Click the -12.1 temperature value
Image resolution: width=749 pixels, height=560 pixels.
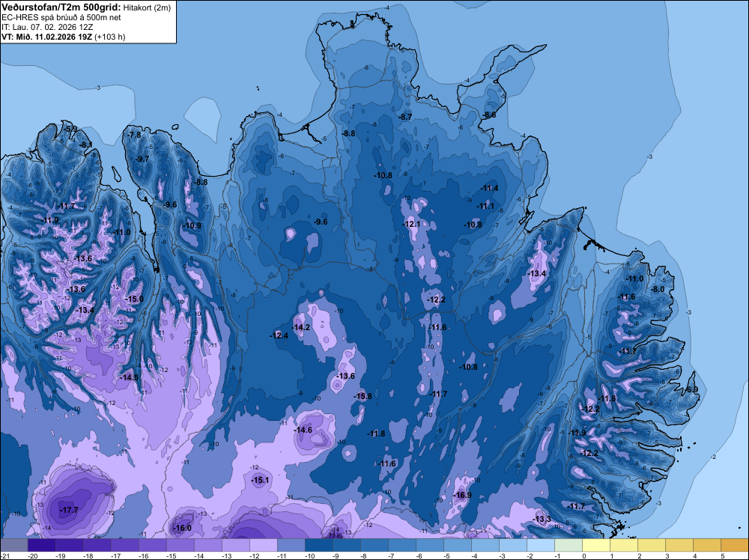click(412, 224)
